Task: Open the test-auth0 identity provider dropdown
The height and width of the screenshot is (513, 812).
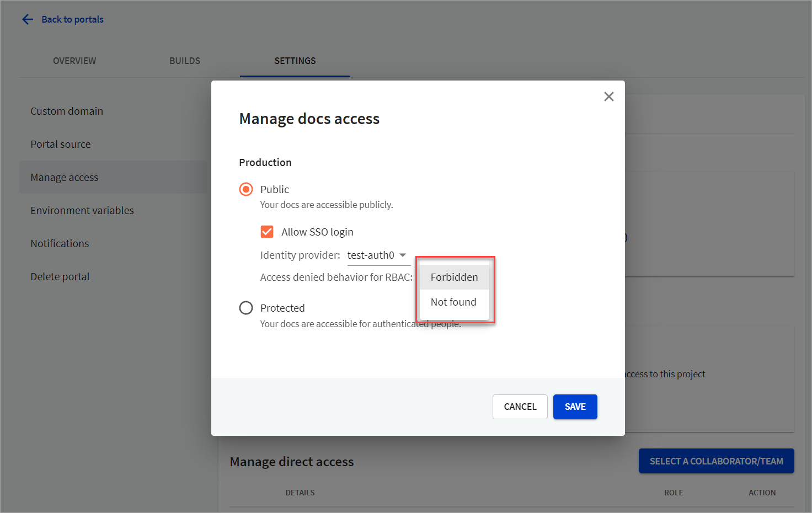Action: (378, 255)
